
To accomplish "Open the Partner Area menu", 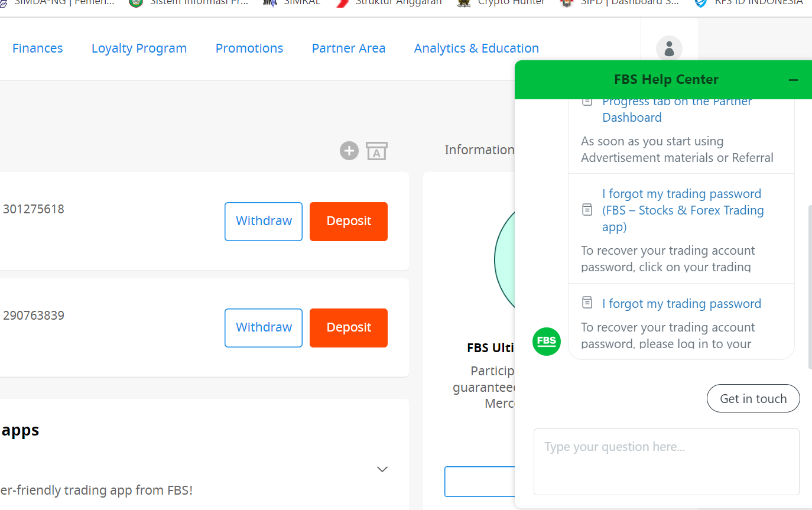I will [348, 48].
